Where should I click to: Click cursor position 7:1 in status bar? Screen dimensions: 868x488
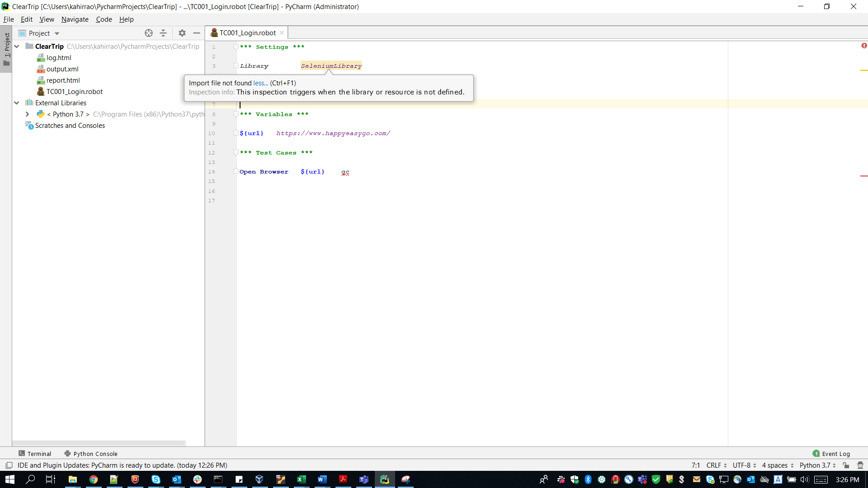tap(696, 465)
